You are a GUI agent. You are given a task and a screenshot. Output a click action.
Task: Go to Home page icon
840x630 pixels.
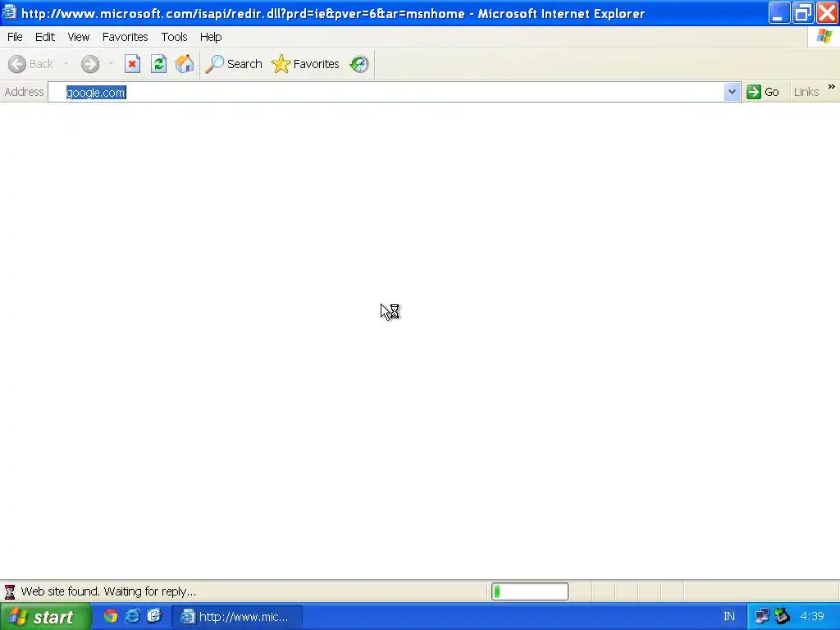coord(185,64)
